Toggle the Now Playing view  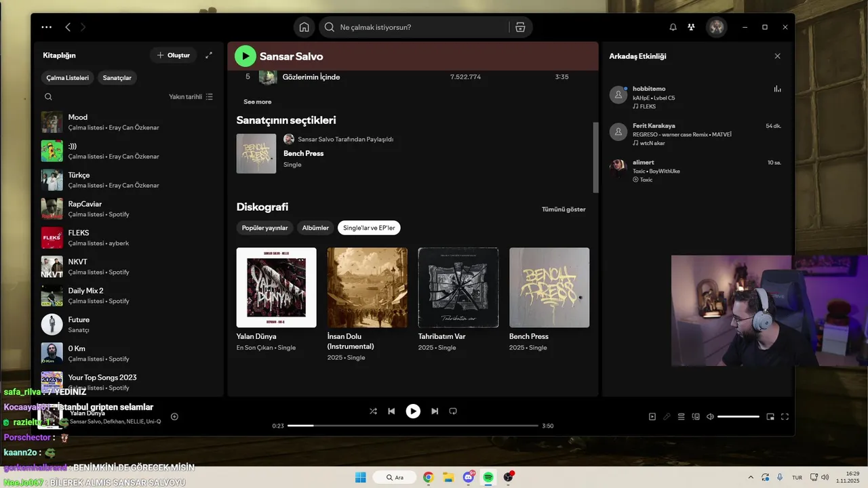point(652,417)
